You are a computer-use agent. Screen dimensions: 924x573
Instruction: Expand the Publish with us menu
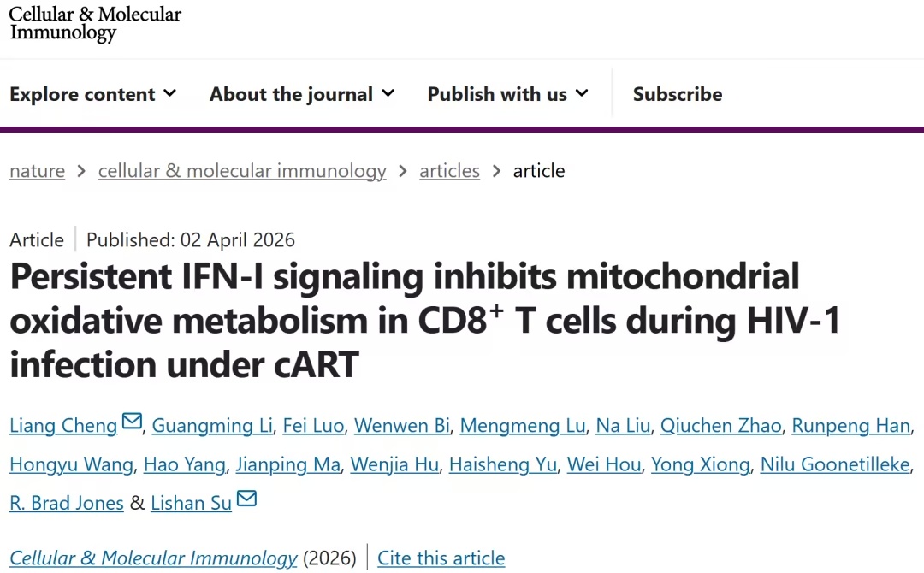click(508, 94)
